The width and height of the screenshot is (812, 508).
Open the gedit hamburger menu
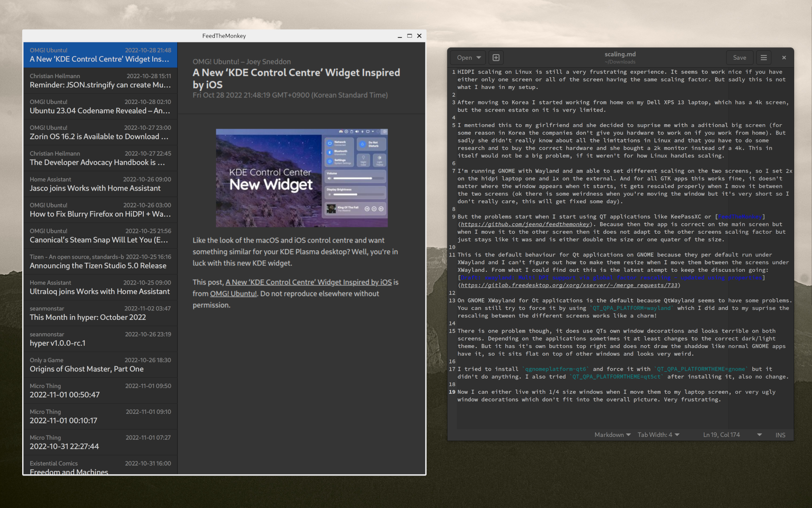pyautogui.click(x=764, y=57)
